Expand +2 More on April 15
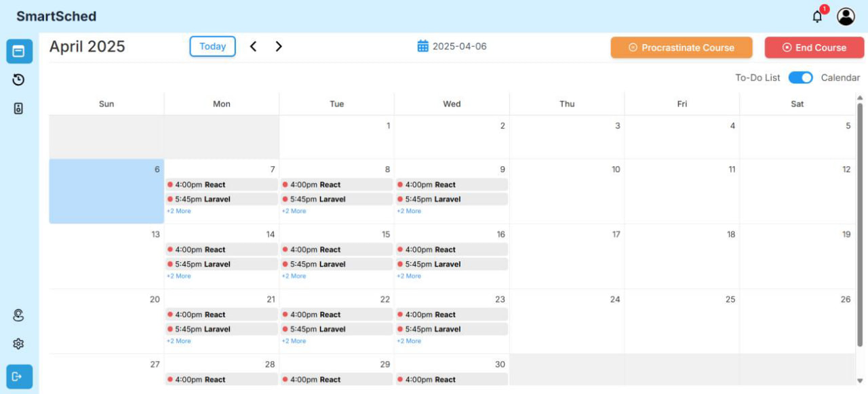The width and height of the screenshot is (868, 394). tap(294, 276)
